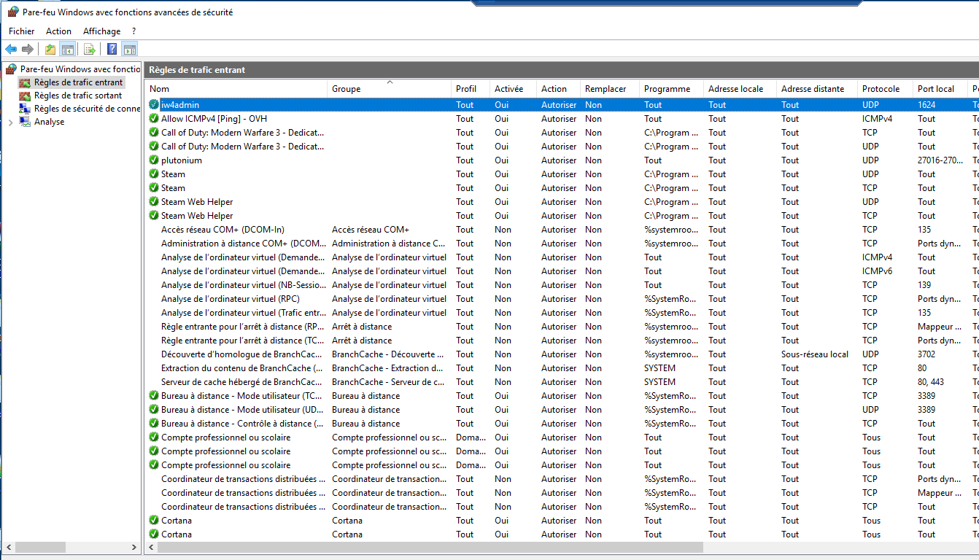Click tree pane scrollbar left arrow
979x560 pixels.
pos(8,547)
